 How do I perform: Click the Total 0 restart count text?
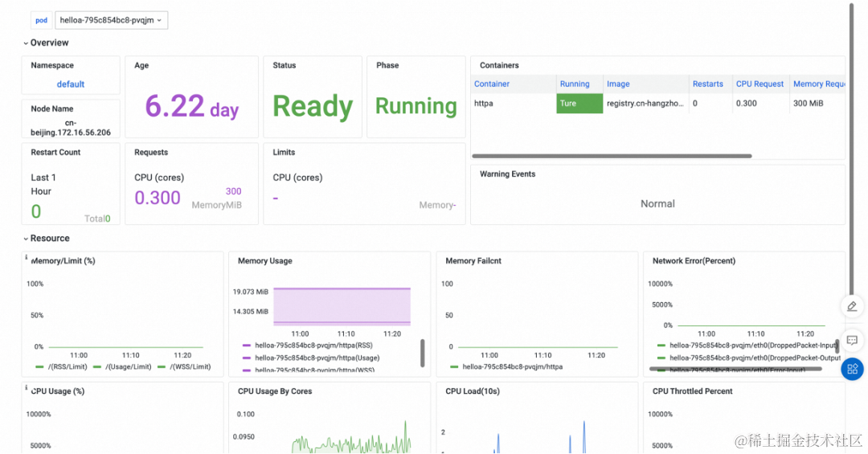(x=97, y=219)
